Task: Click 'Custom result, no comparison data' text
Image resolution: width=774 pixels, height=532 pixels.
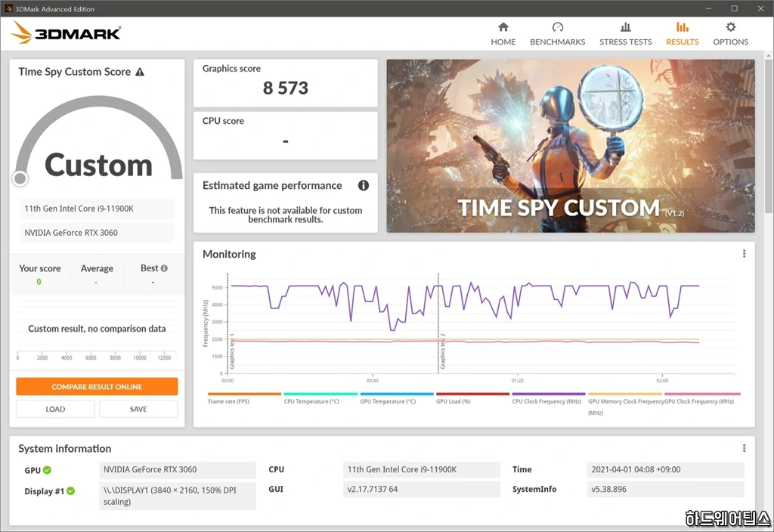Action: pos(97,329)
